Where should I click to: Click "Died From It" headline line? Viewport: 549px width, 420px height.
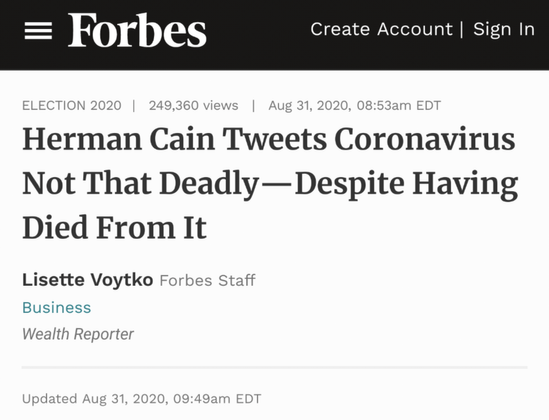(x=114, y=228)
